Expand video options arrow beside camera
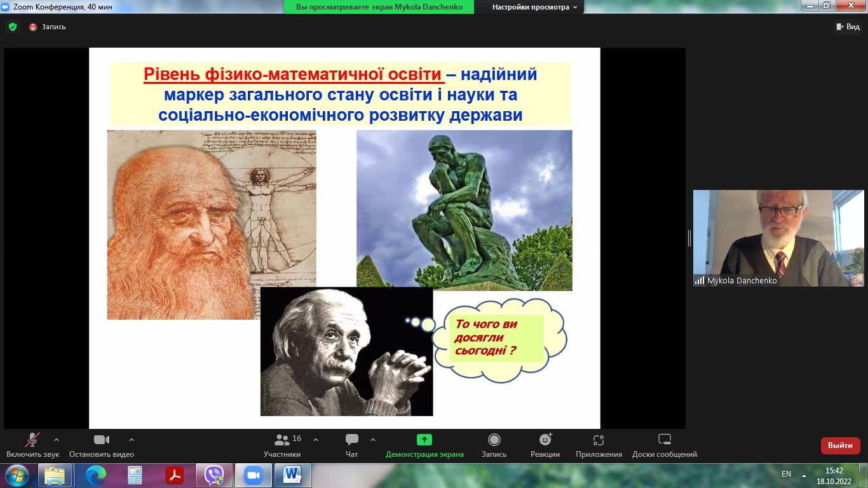This screenshot has width=868, height=488. click(132, 440)
